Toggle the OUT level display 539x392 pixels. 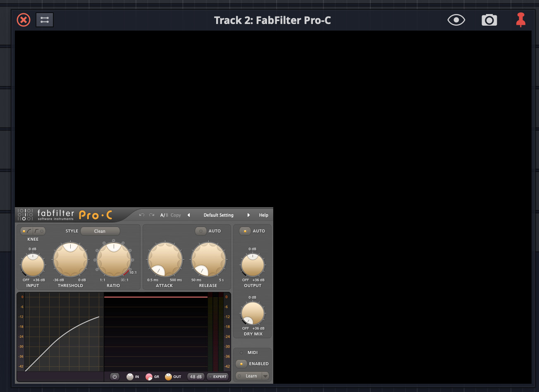[x=168, y=377]
